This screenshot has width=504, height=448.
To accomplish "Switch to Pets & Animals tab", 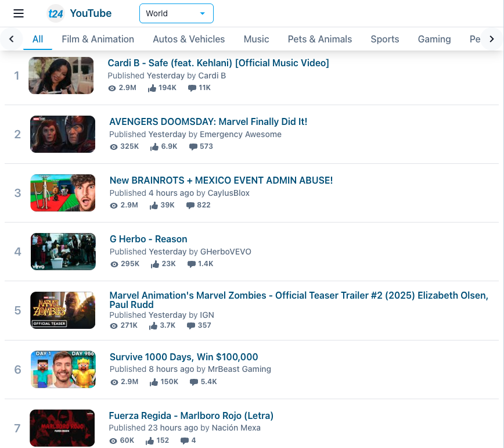I will (320, 40).
